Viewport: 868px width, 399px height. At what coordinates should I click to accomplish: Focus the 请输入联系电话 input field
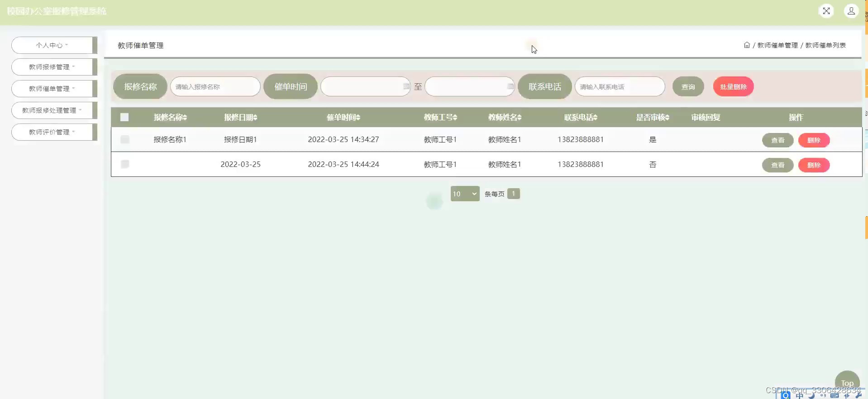click(620, 86)
